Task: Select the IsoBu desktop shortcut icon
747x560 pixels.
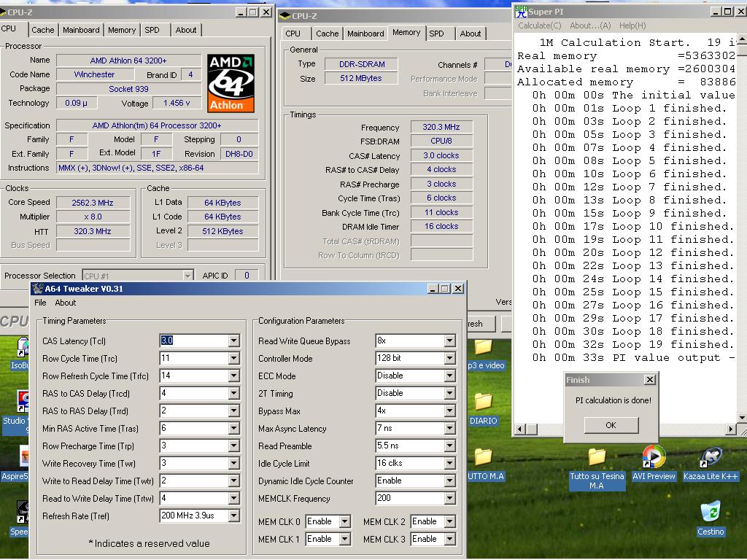Action: click(x=21, y=346)
